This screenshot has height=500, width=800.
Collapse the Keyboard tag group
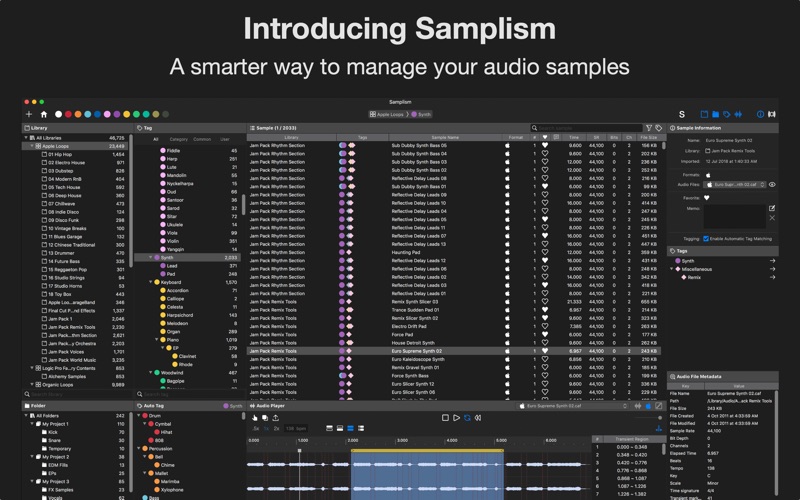[151, 282]
